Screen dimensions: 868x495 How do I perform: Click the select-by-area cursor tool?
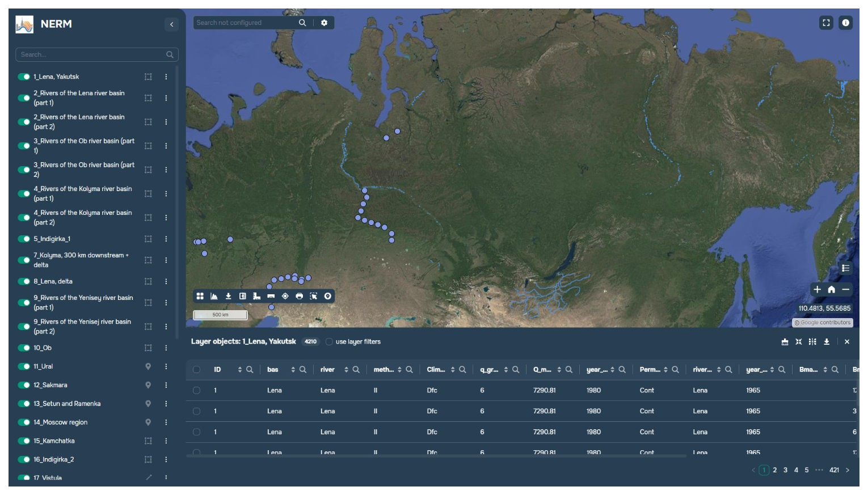[314, 296]
